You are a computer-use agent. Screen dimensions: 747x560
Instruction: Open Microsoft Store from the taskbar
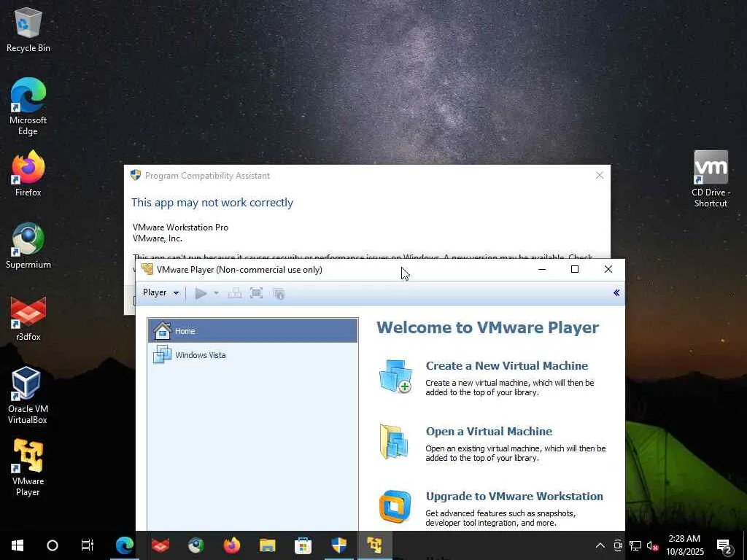point(303,545)
